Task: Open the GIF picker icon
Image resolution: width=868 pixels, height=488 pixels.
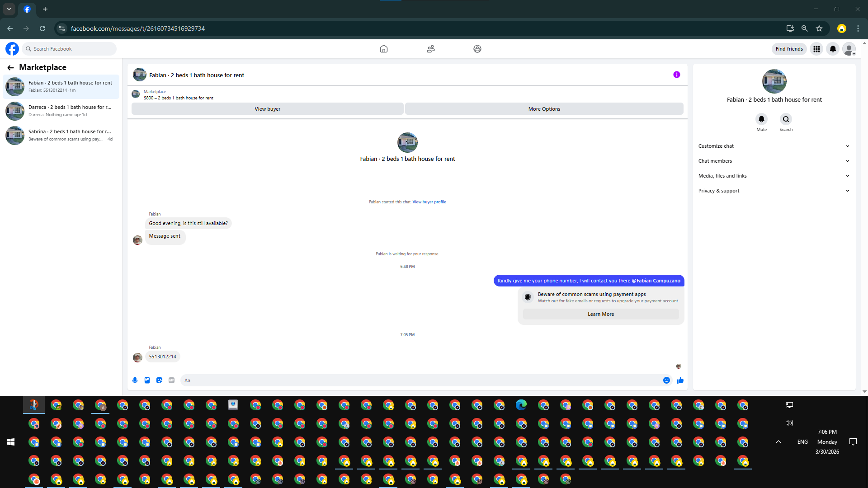Action: 171,380
